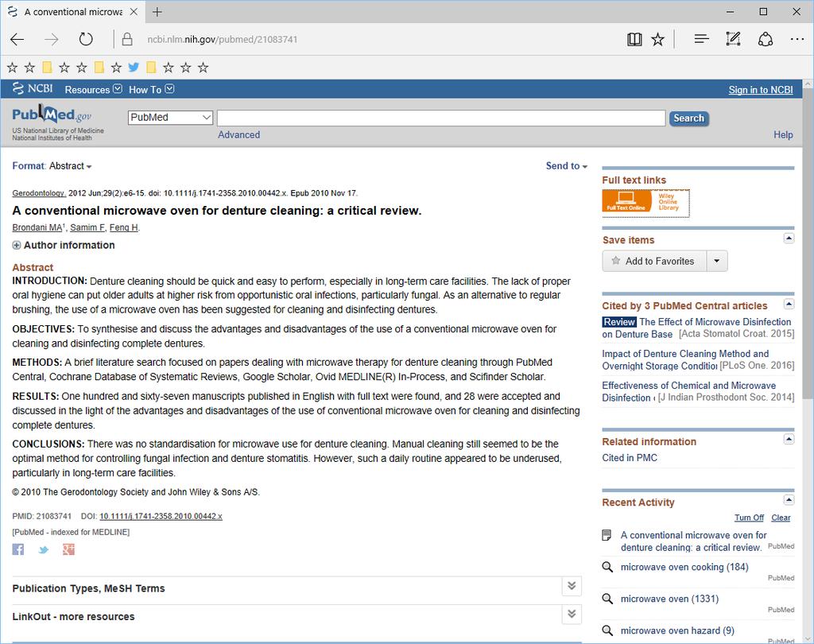Click the browser forward arrow
This screenshot has width=814, height=644.
pos(52,40)
